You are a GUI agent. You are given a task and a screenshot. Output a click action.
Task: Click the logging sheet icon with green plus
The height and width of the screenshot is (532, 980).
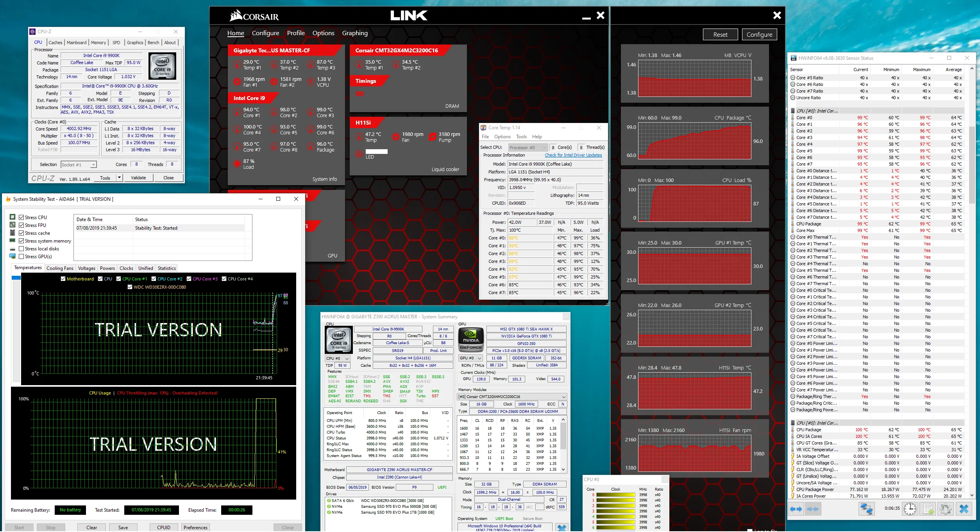[x=928, y=509]
